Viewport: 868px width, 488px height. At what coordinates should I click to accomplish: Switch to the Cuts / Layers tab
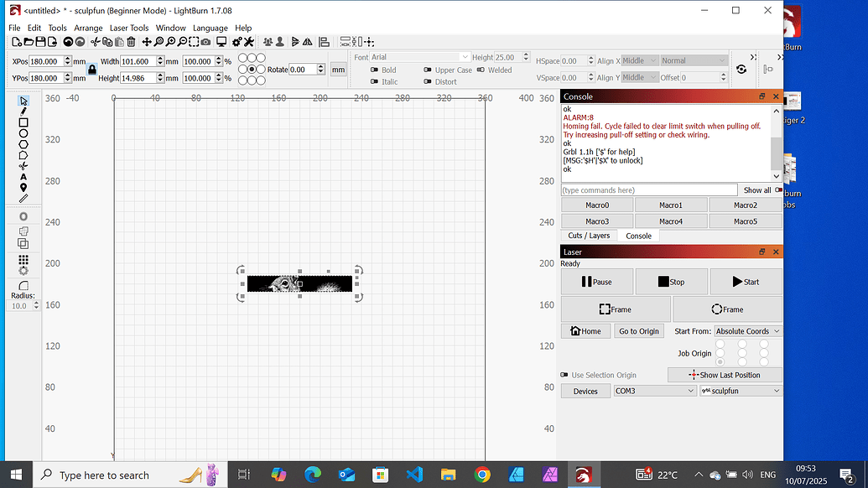click(589, 236)
